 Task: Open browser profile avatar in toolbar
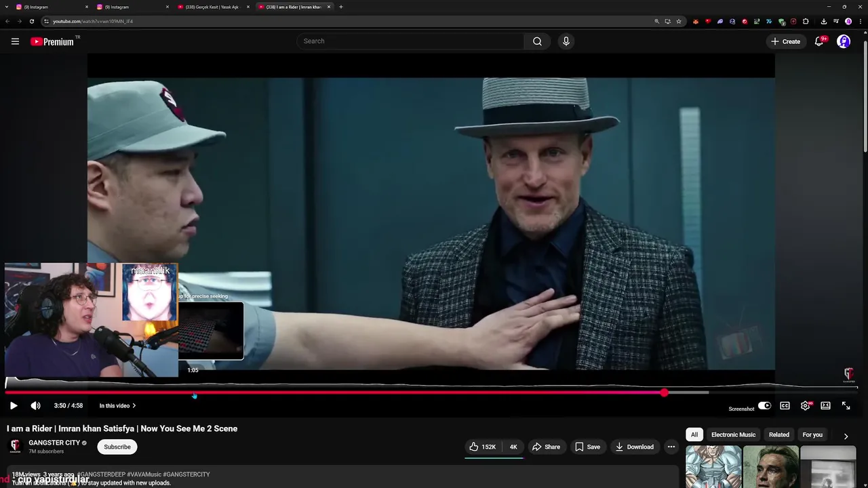848,21
